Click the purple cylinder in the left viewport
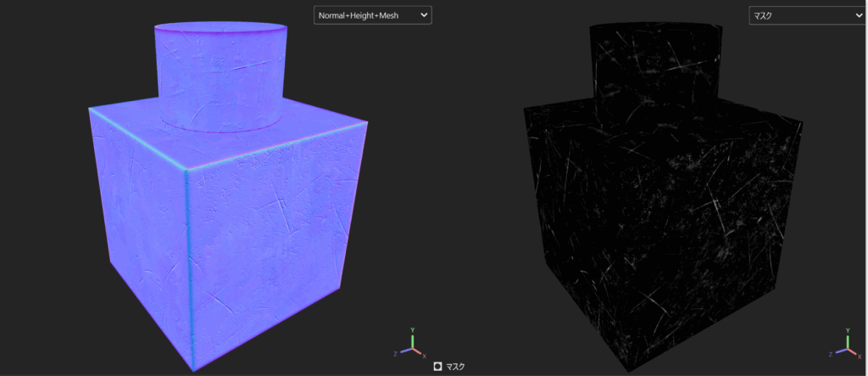The image size is (868, 376). click(x=222, y=76)
